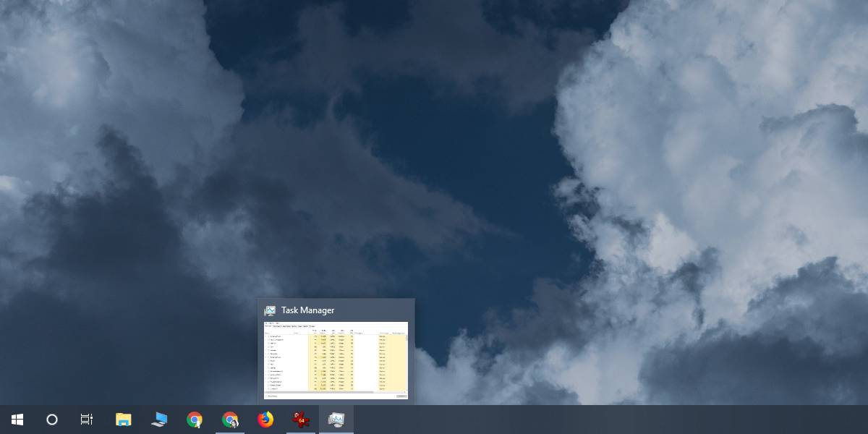Click the Task Manager thumbnail to restore it
Image resolution: width=868 pixels, height=434 pixels.
(x=336, y=358)
